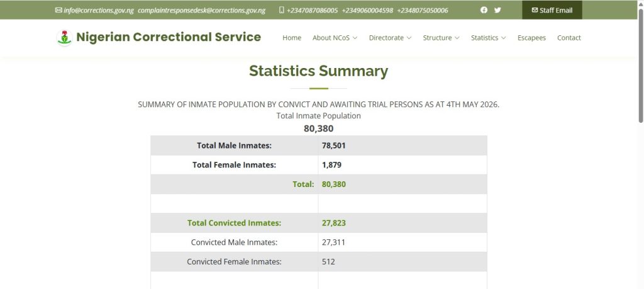Image resolution: width=644 pixels, height=289 pixels.
Task: Click the Staff Email button
Action: pos(552,10)
